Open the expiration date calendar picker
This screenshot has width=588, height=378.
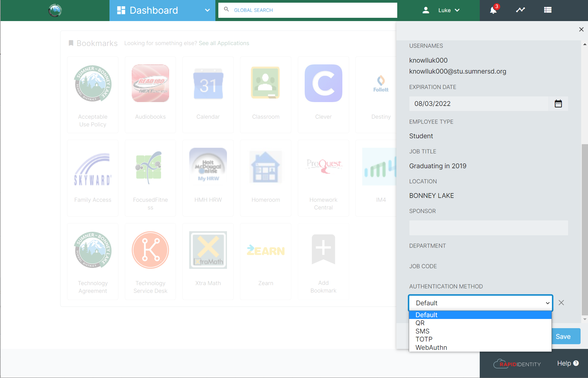point(558,104)
